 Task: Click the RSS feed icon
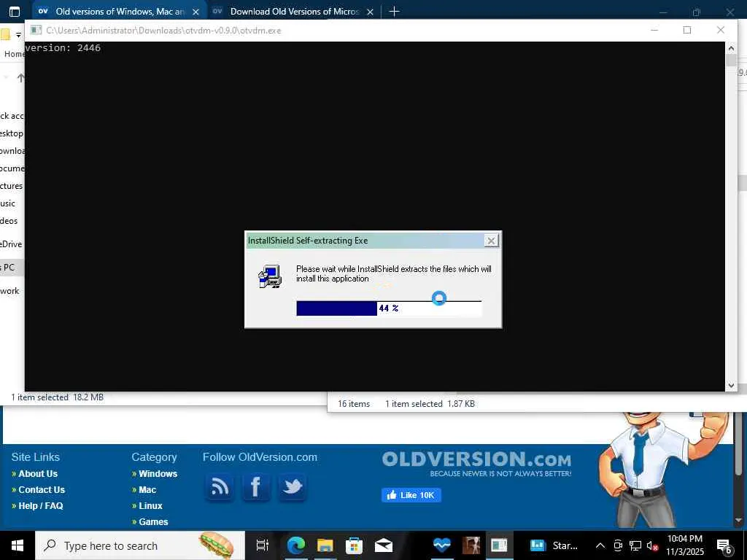click(x=220, y=486)
